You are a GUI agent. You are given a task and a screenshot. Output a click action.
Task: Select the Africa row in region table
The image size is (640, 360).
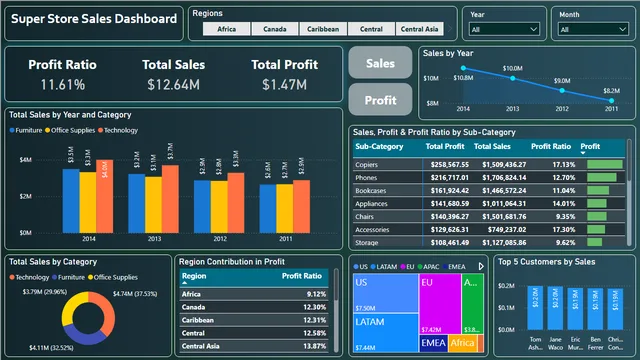click(254, 294)
